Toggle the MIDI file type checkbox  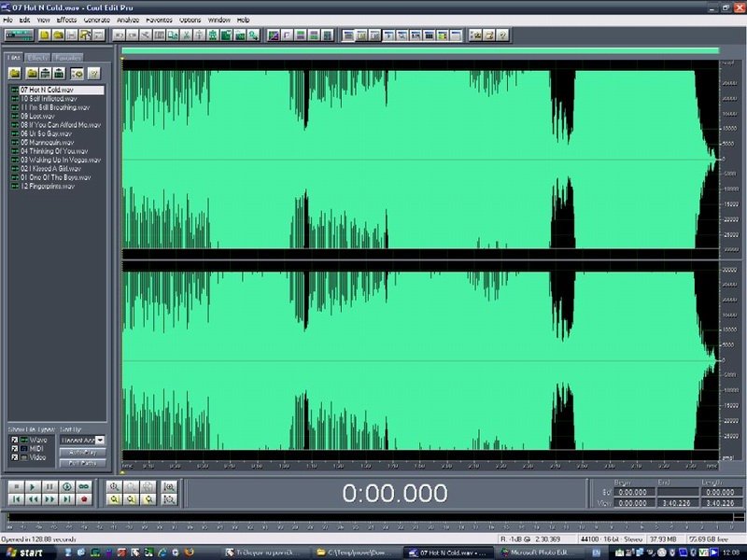tap(14, 449)
